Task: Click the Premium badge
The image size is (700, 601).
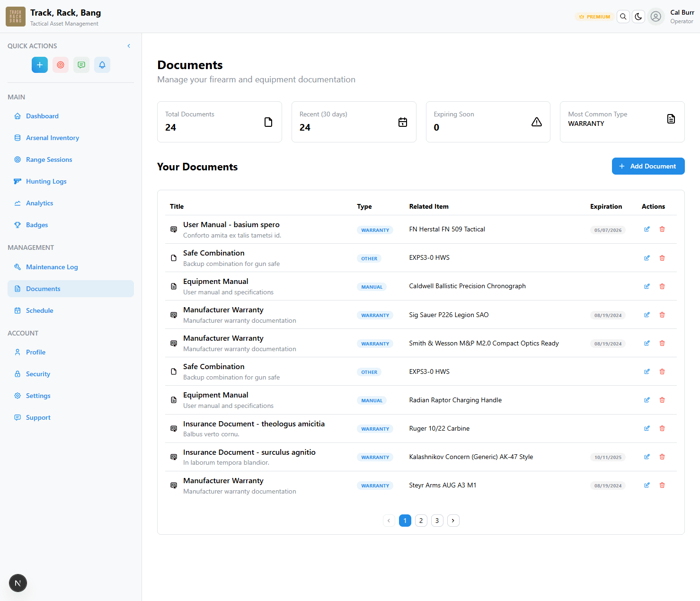Action: pyautogui.click(x=594, y=17)
